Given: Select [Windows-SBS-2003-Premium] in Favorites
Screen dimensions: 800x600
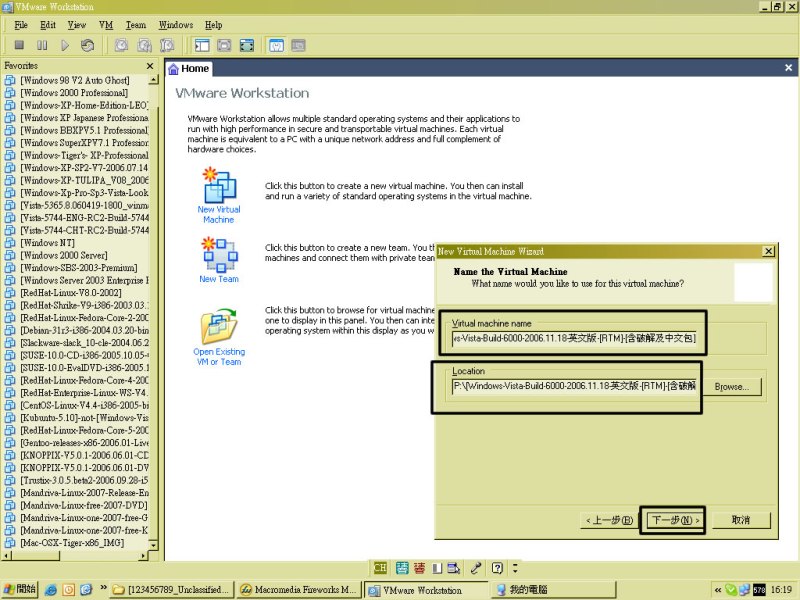Looking at the screenshot, I should [x=79, y=268].
